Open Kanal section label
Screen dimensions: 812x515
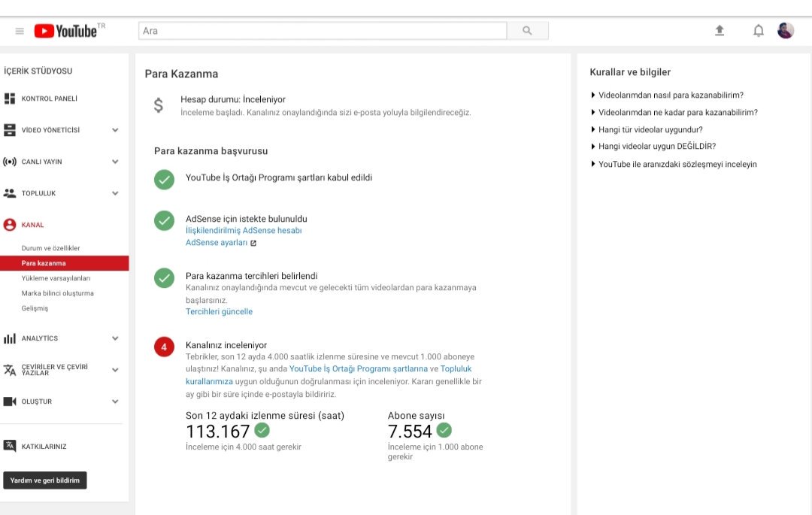pyautogui.click(x=32, y=225)
